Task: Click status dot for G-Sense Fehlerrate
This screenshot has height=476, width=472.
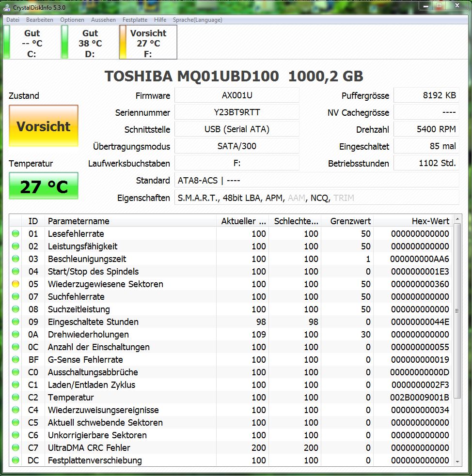Action: point(16,359)
